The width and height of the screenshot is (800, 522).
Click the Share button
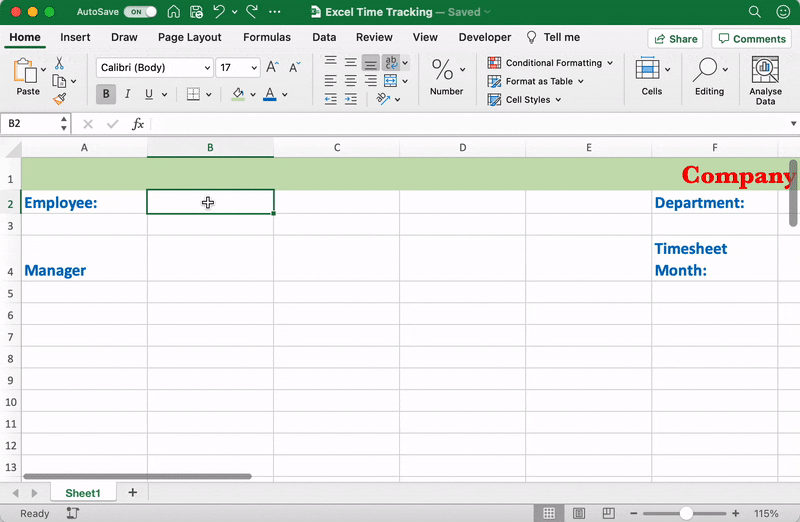(x=675, y=39)
